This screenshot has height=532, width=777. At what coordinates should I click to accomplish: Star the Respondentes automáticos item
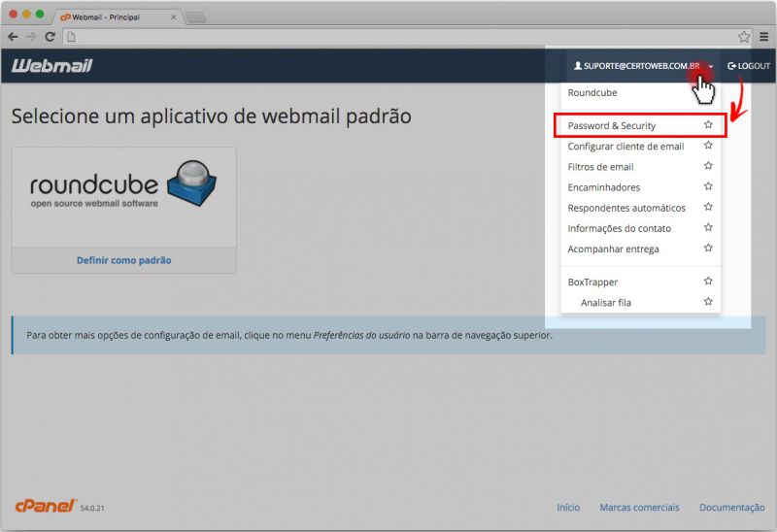point(708,207)
